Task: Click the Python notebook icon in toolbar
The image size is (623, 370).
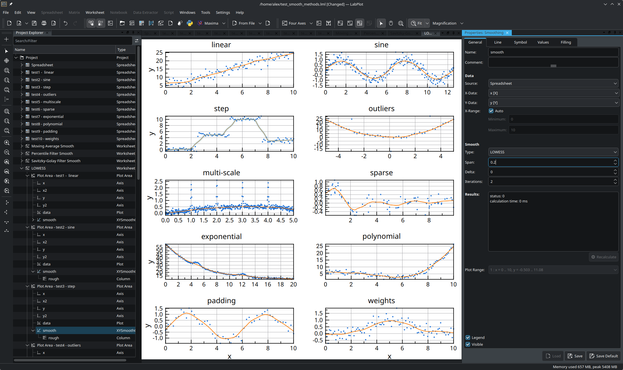Action: click(190, 23)
